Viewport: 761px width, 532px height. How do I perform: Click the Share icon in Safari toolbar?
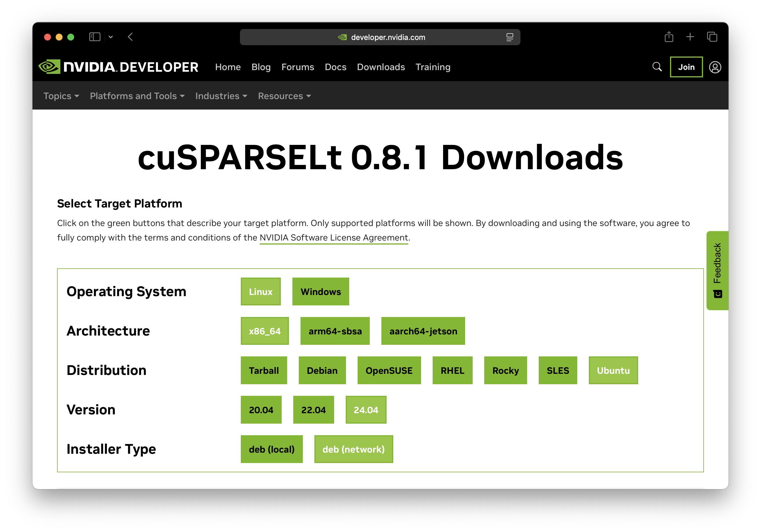(x=669, y=37)
